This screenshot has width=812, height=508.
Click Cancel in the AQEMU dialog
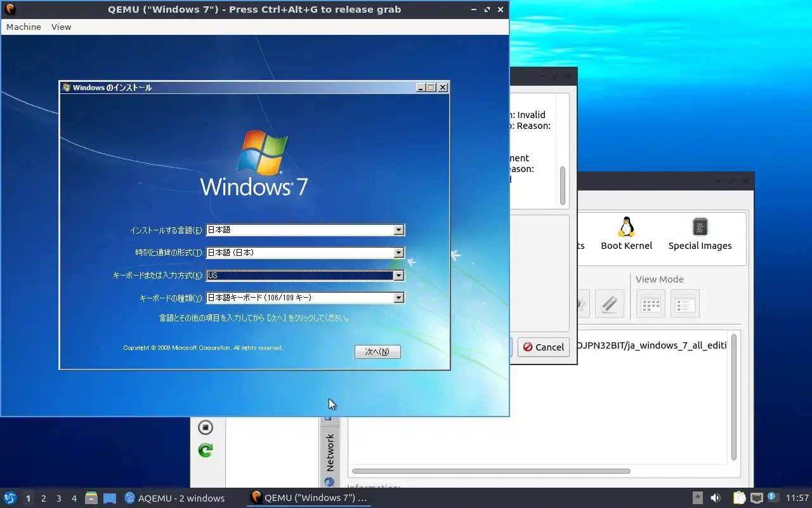click(x=544, y=347)
